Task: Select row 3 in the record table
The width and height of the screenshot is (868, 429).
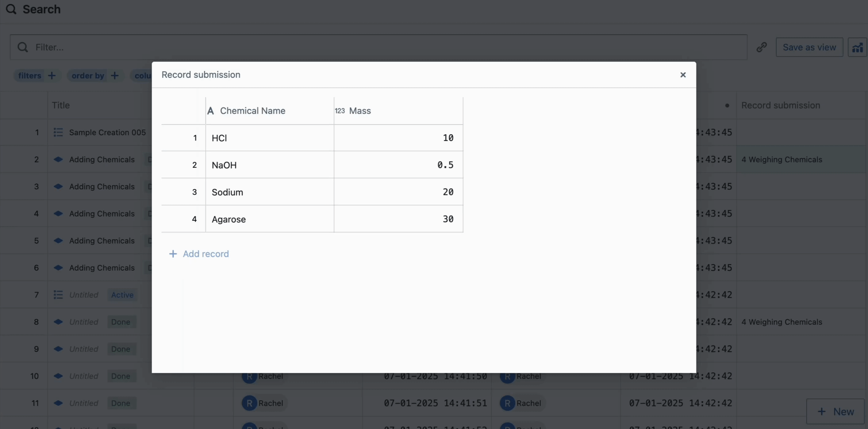Action: click(194, 192)
